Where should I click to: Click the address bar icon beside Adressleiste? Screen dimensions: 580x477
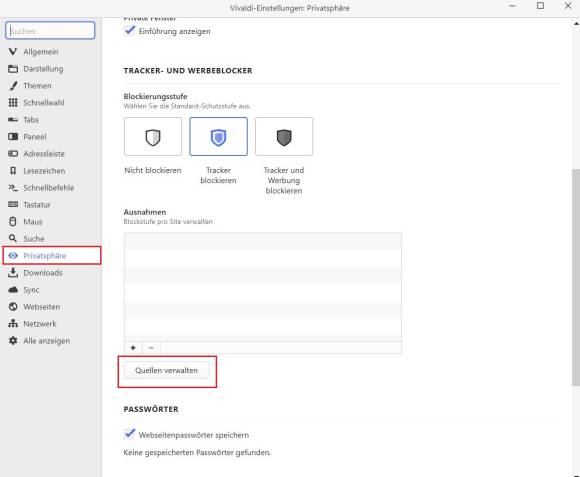tap(13, 153)
